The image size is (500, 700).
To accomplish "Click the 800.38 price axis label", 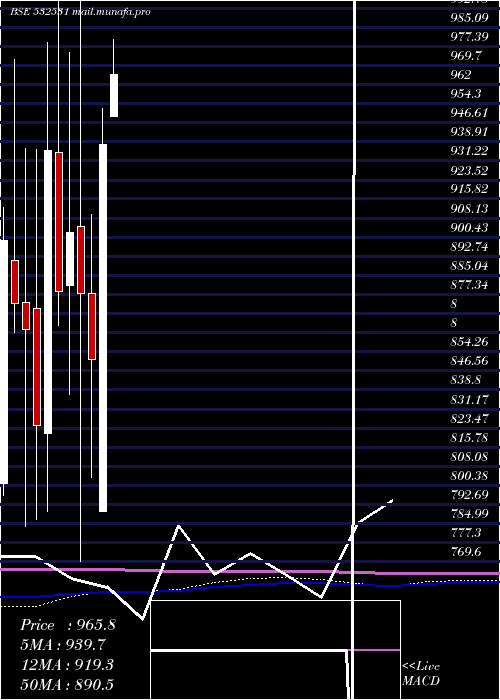I will (x=469, y=475).
